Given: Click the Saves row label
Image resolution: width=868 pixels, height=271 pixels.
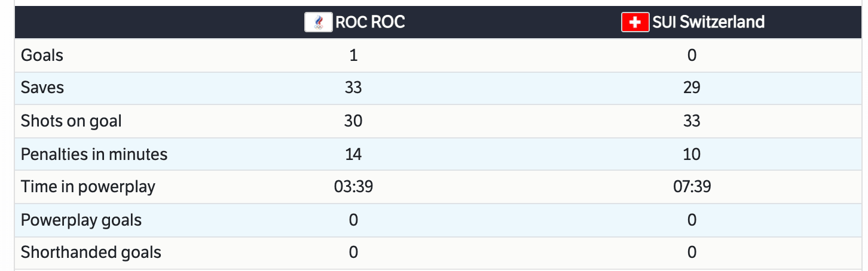Looking at the screenshot, I should [x=42, y=88].
